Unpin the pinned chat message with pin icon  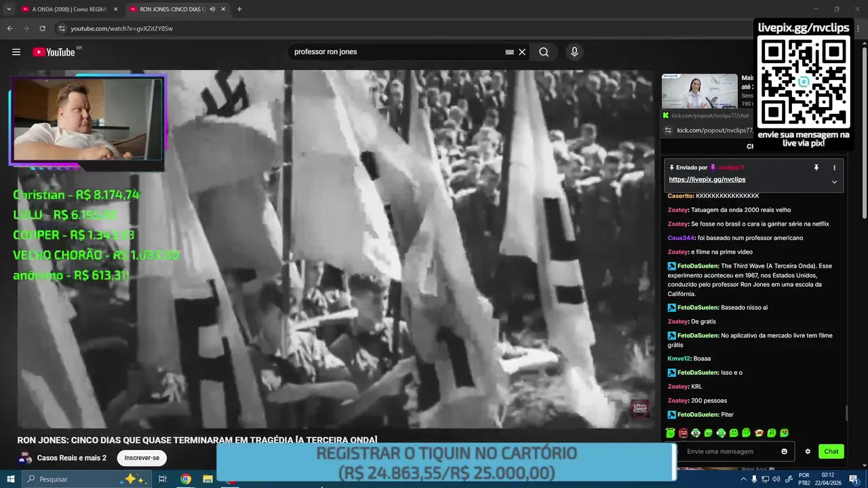pos(816,167)
